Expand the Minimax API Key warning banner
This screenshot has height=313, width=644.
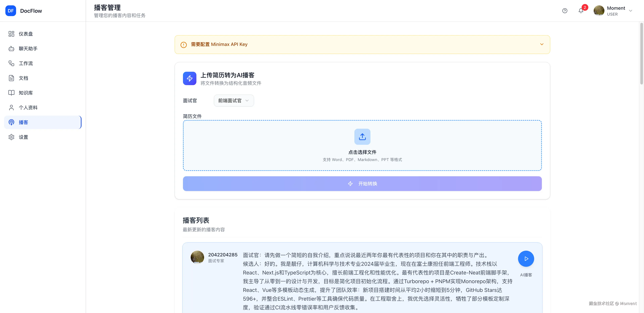[x=542, y=44]
